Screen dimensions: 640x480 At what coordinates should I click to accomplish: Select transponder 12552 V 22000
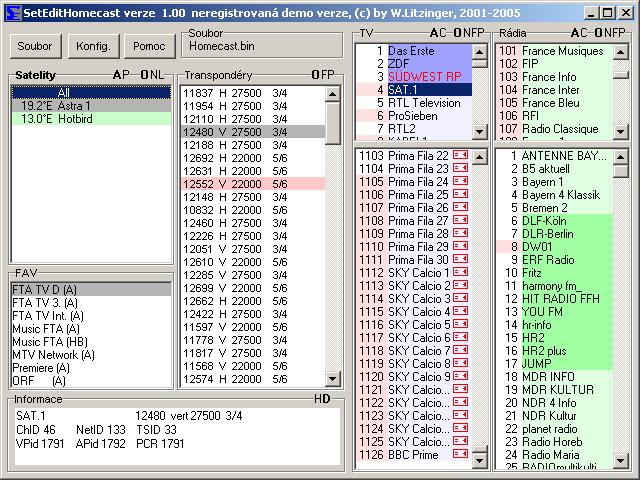click(253, 184)
